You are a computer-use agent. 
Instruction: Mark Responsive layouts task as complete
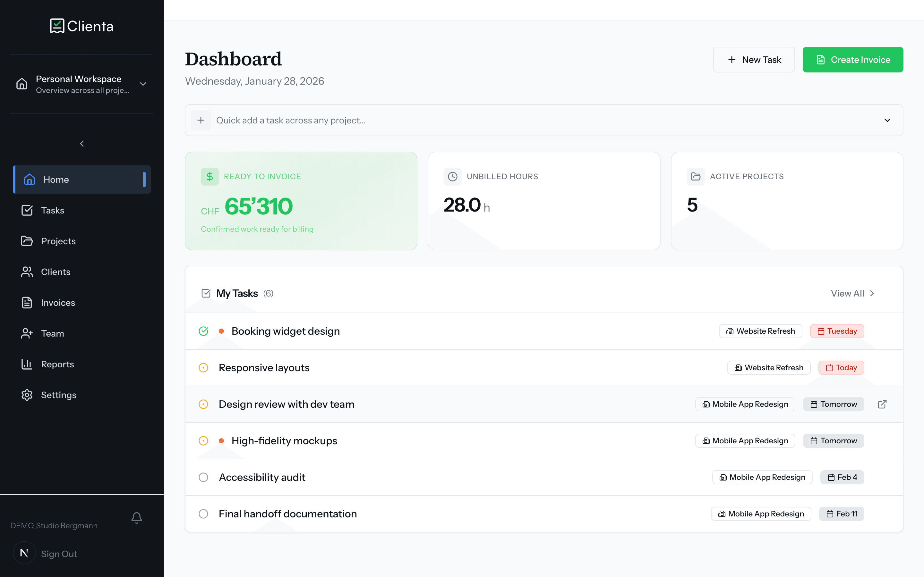tap(203, 367)
